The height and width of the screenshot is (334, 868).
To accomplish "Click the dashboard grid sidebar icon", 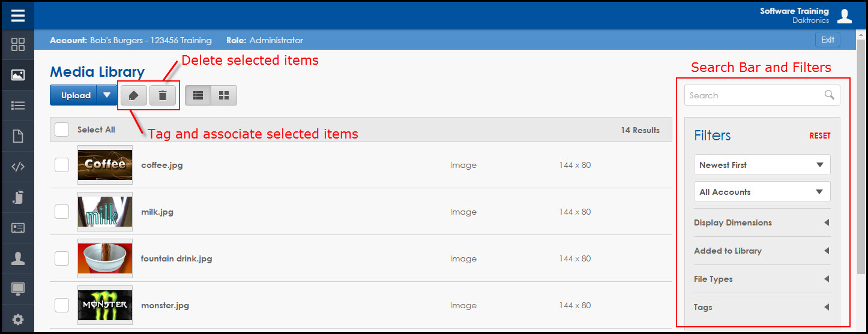I will [18, 45].
